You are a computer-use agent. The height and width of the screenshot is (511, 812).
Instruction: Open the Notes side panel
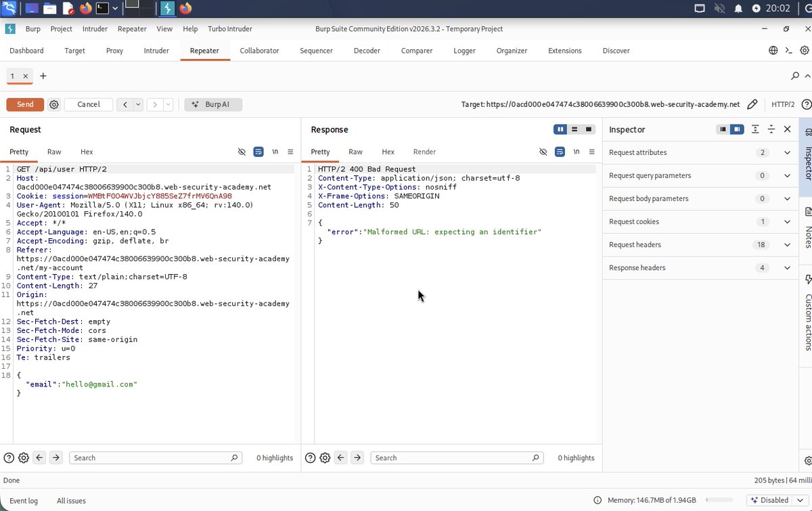coord(808,229)
